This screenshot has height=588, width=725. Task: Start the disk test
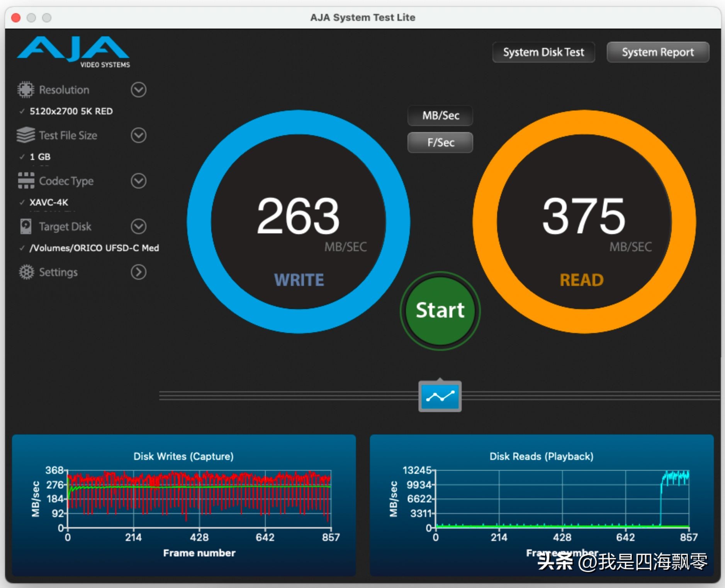coord(440,311)
